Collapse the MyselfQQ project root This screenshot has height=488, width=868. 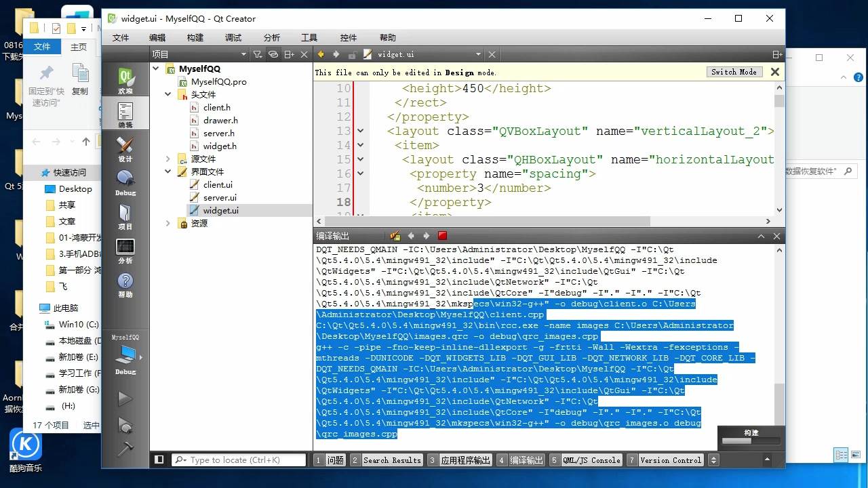click(156, 68)
